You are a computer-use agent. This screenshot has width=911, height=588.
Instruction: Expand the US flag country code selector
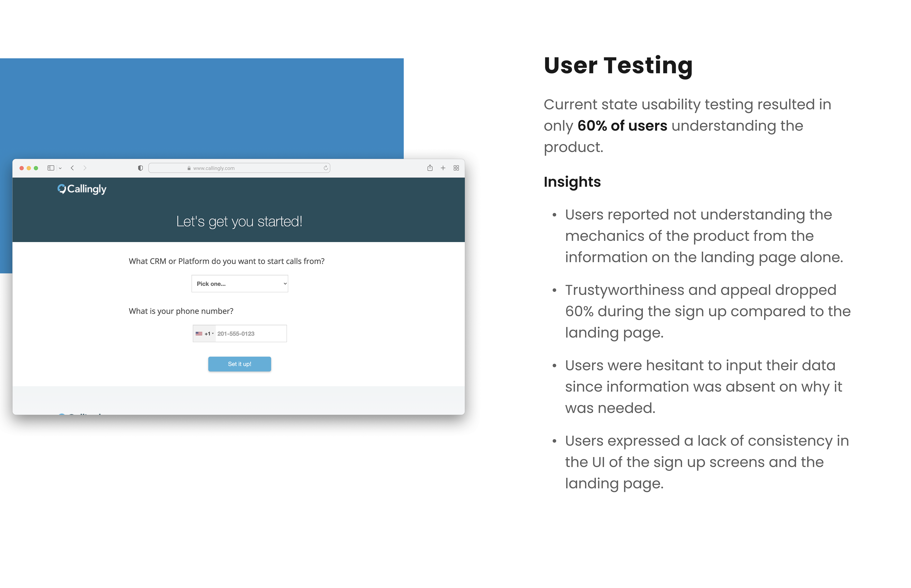pyautogui.click(x=204, y=334)
